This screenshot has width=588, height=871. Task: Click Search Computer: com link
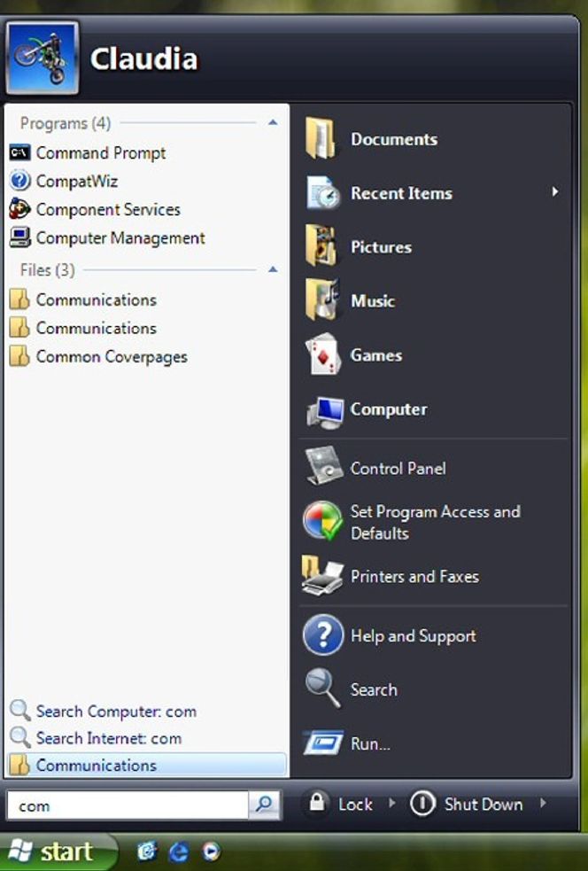click(104, 711)
